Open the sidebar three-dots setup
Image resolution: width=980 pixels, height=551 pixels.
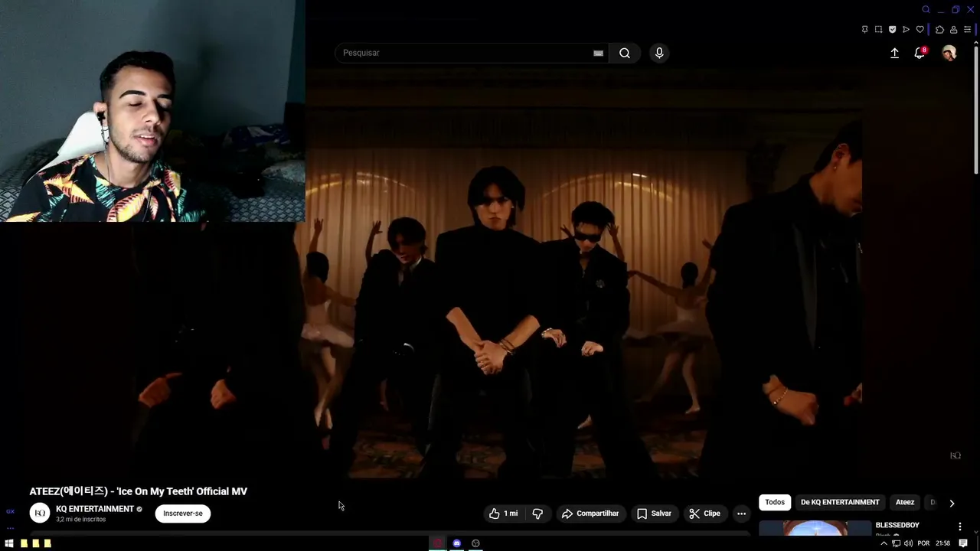[x=10, y=527]
